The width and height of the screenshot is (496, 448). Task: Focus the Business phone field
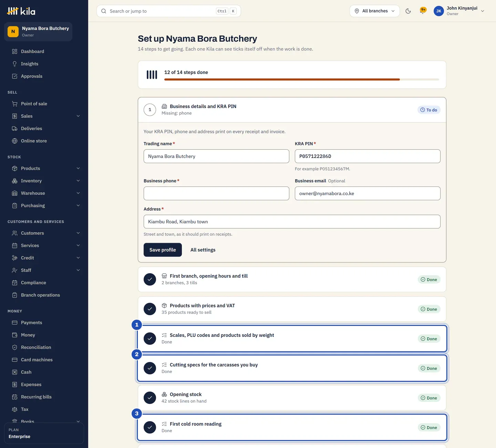coord(216,193)
